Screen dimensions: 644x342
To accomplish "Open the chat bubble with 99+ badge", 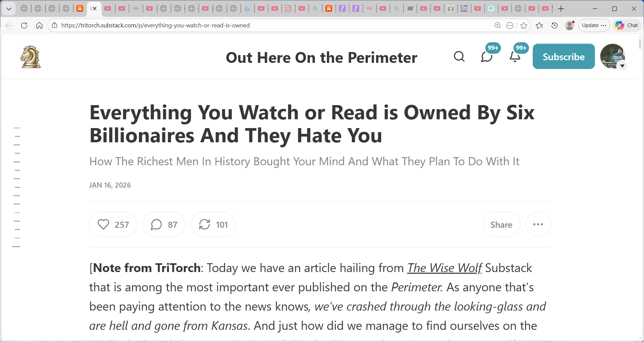I will coord(487,56).
